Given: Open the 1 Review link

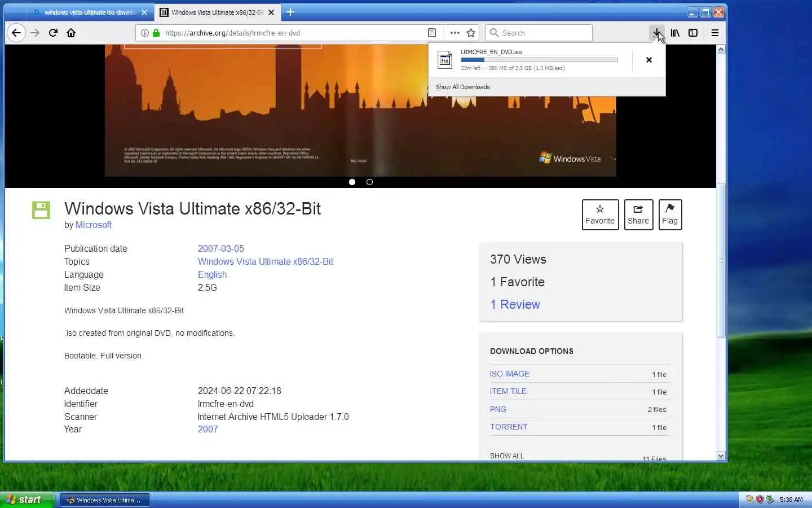Looking at the screenshot, I should (x=515, y=304).
